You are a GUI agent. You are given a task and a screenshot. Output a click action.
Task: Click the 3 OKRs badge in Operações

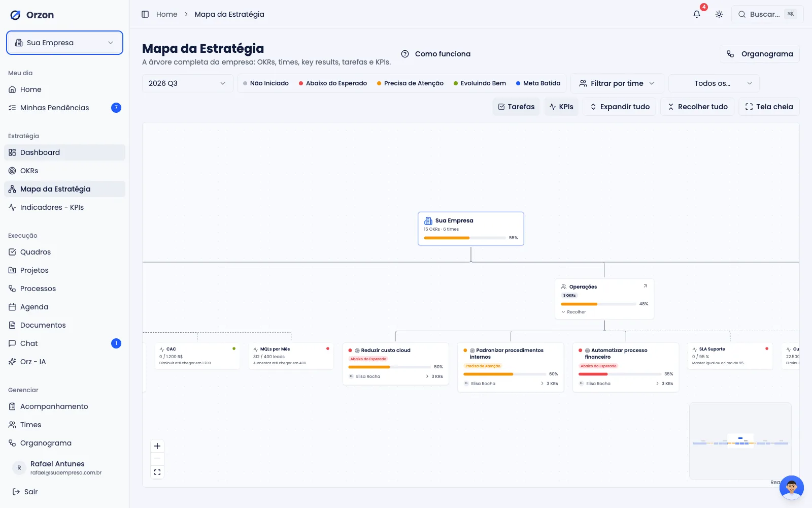click(x=569, y=295)
